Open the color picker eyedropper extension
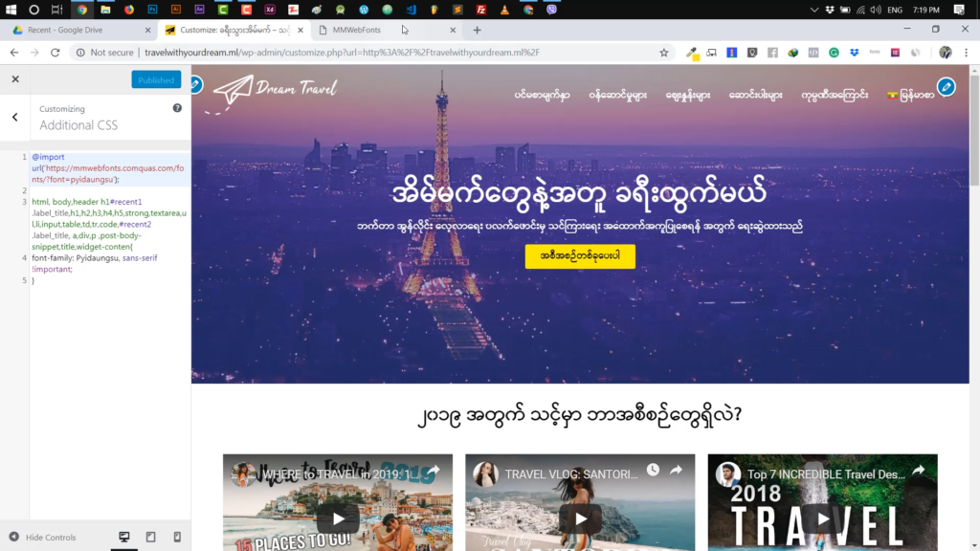This screenshot has width=980, height=551. pyautogui.click(x=692, y=54)
